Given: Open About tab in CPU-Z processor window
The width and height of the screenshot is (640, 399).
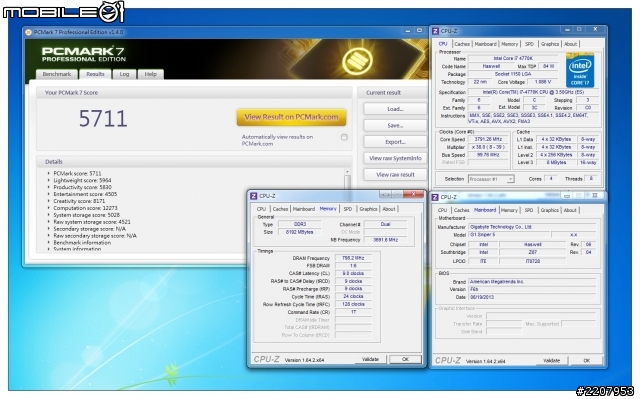Looking at the screenshot, I should coord(571,44).
